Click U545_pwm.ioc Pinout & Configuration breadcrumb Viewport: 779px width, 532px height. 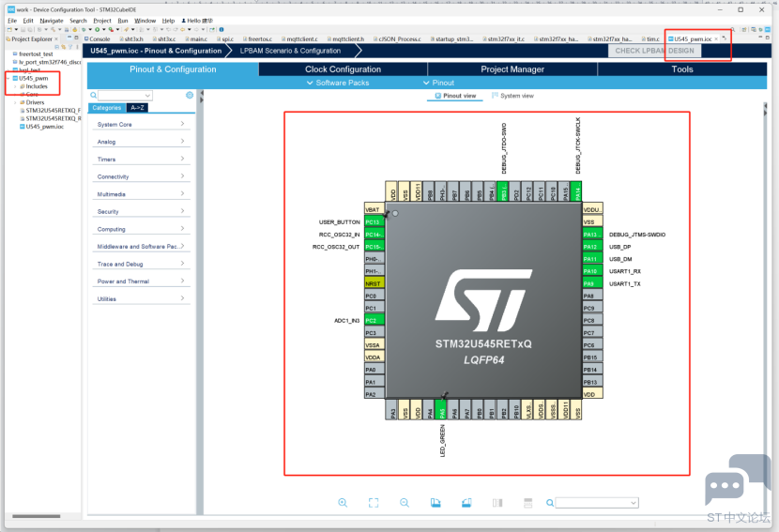[x=156, y=51]
